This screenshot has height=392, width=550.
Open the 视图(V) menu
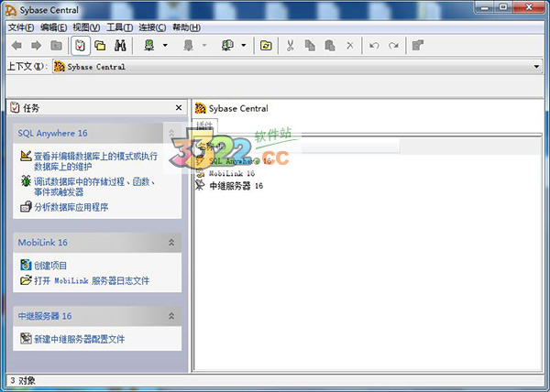coord(86,27)
